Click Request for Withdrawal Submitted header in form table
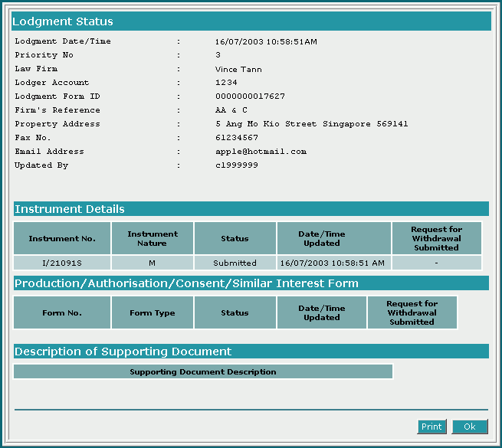 412,312
